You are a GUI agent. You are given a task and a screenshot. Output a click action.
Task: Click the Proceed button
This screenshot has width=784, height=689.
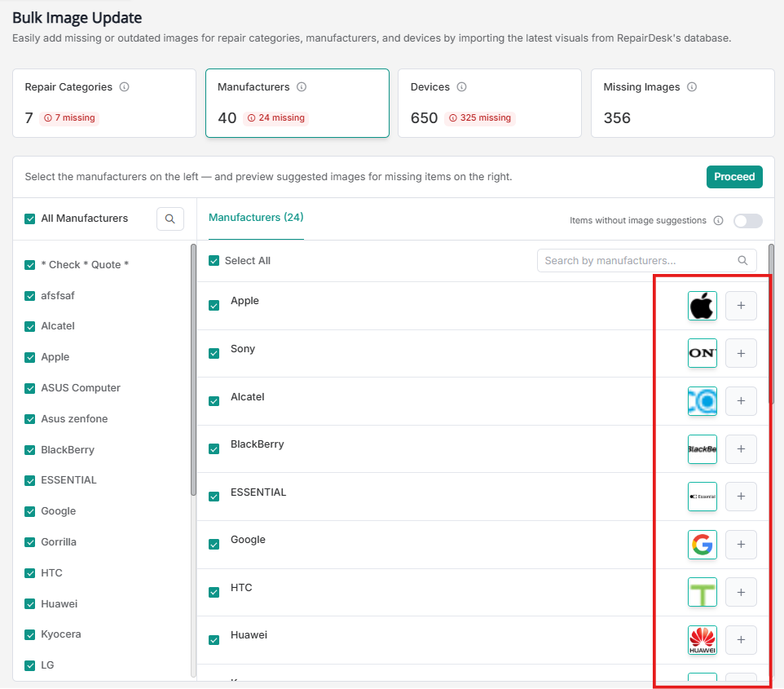tap(734, 177)
